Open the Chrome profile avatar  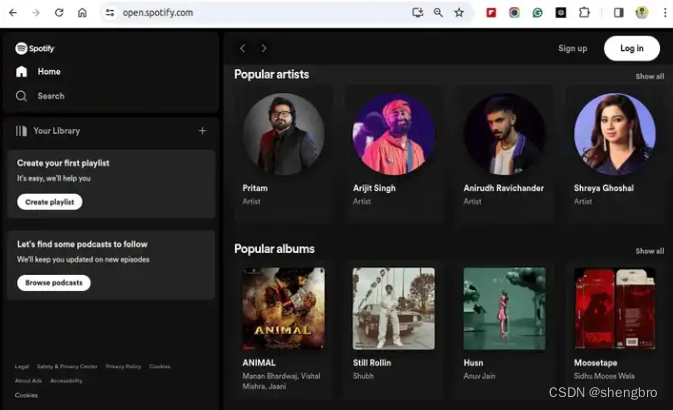coord(642,12)
